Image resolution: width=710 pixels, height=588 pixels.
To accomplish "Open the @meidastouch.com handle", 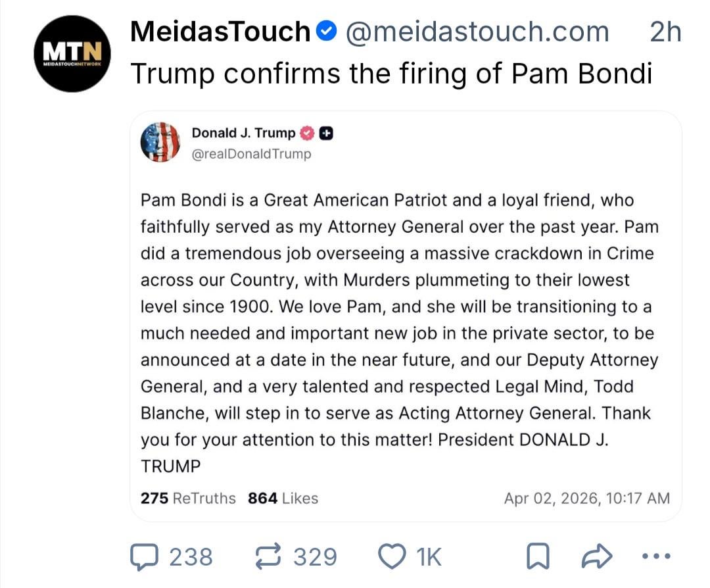I will pyautogui.click(x=477, y=32).
